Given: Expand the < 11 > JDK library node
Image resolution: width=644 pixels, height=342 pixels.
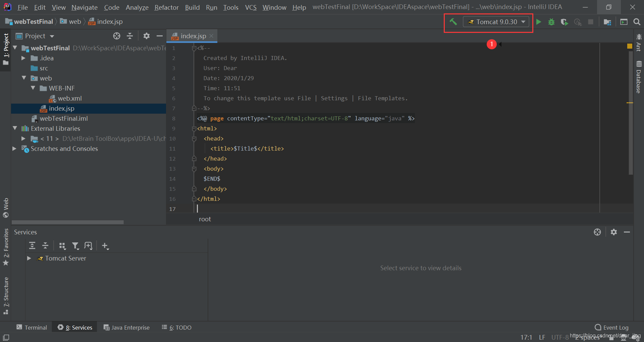Looking at the screenshot, I should [x=23, y=138].
